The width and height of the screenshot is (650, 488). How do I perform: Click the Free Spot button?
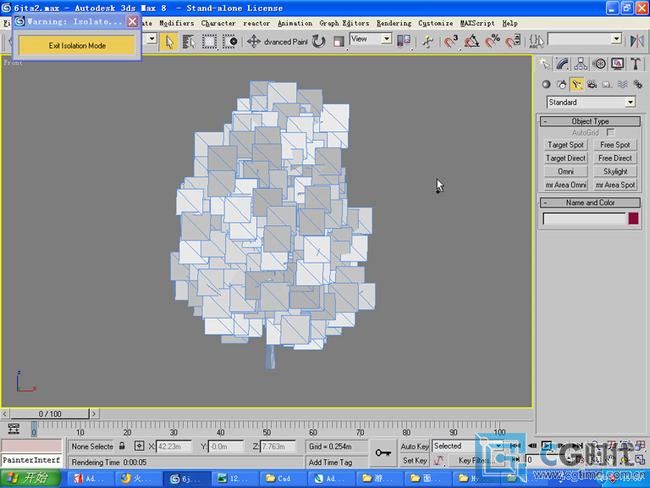pos(615,145)
